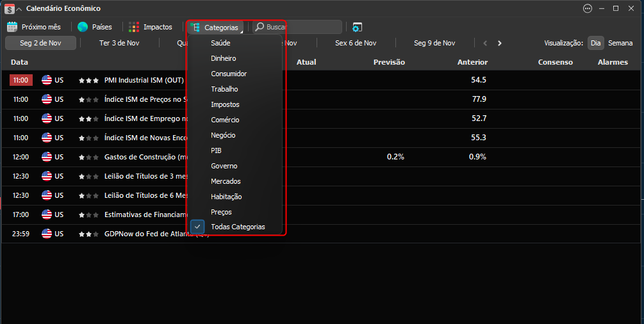Screen dimensions: 644x324
Task: Collapse the Categorias dropdown
Action: [x=216, y=28]
